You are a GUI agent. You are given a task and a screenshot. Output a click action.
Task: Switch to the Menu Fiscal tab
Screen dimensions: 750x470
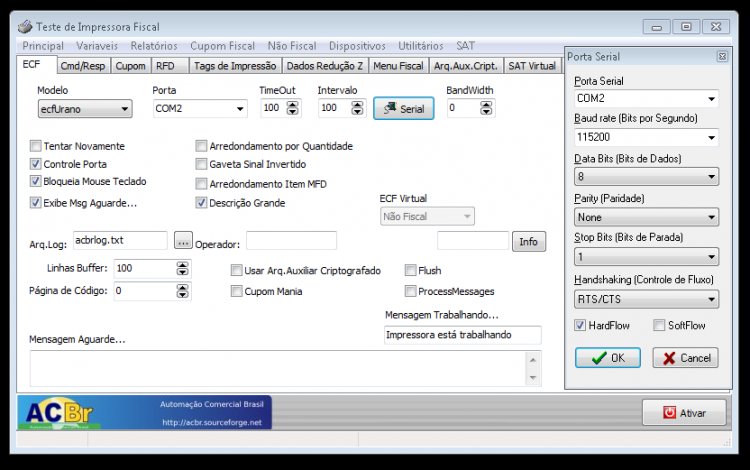tap(398, 66)
